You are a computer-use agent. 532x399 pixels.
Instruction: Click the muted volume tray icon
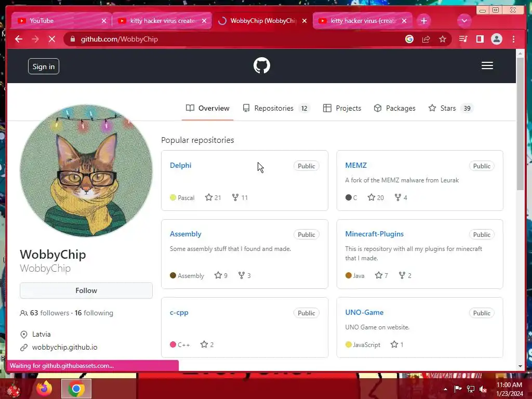point(483,389)
